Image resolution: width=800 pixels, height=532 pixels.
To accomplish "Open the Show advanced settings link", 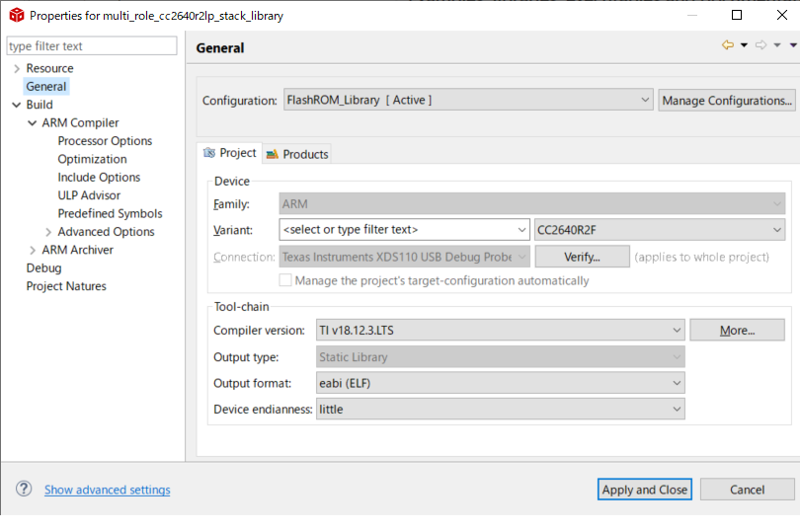I will 107,491.
